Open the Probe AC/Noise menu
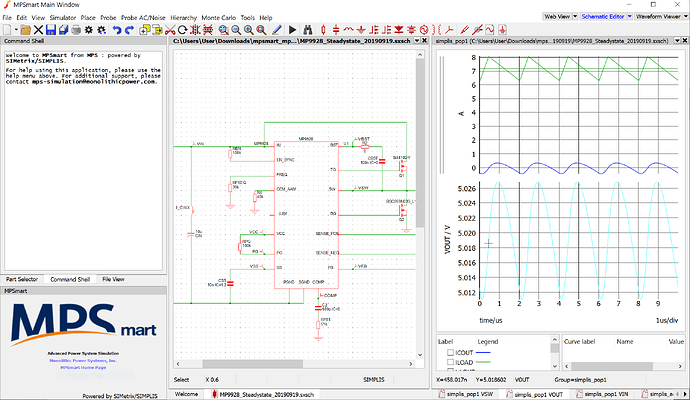Image resolution: width=690 pixels, height=400 pixels. (143, 18)
